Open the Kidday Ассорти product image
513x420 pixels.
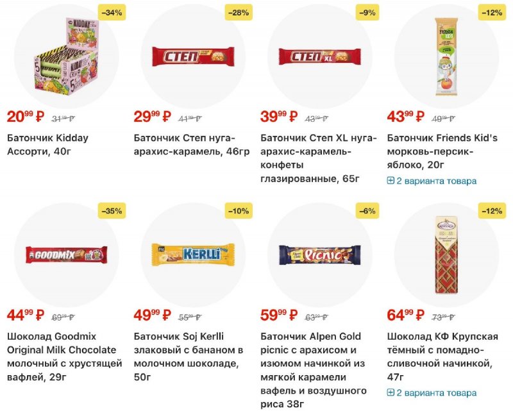65,58
